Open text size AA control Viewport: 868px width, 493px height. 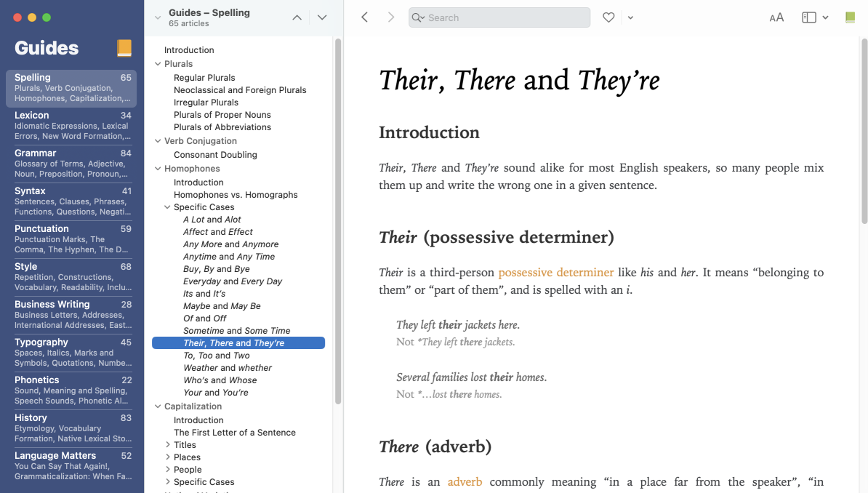tap(776, 17)
